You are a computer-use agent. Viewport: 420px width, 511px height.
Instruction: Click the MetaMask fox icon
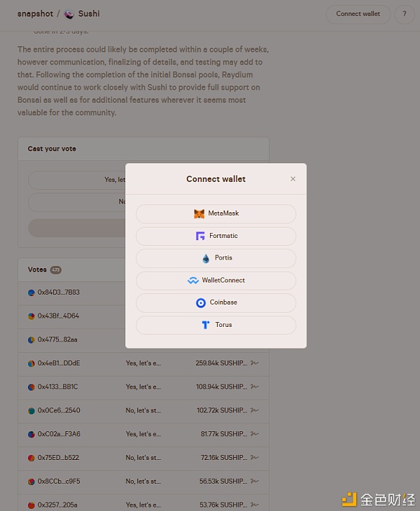point(199,213)
